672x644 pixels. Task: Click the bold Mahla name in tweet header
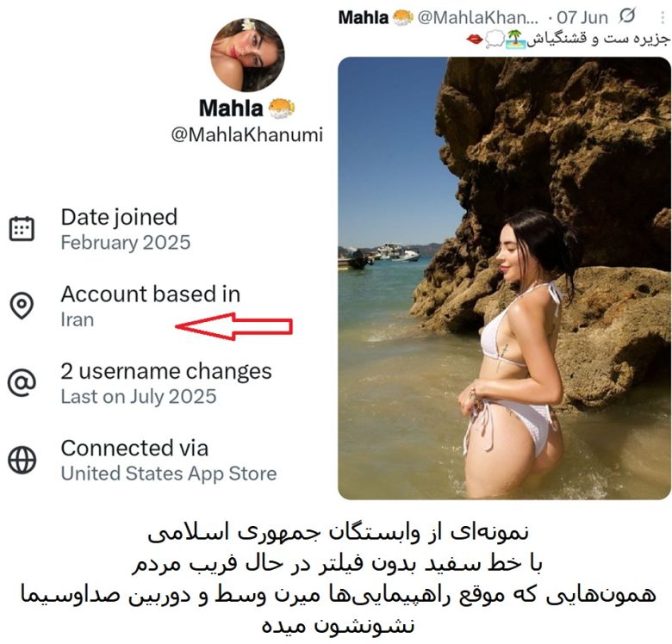point(364,17)
